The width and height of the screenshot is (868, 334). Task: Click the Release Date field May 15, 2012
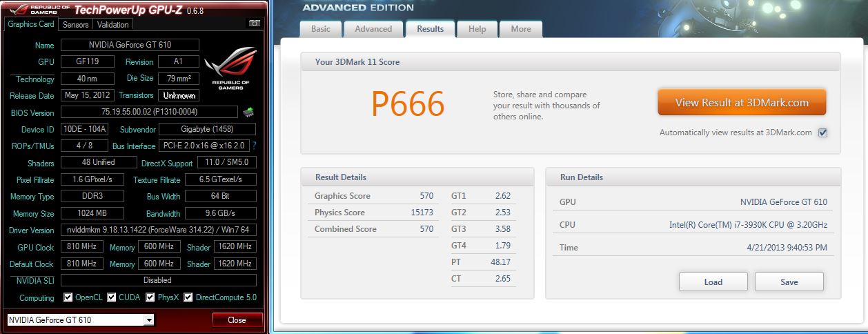(x=88, y=95)
